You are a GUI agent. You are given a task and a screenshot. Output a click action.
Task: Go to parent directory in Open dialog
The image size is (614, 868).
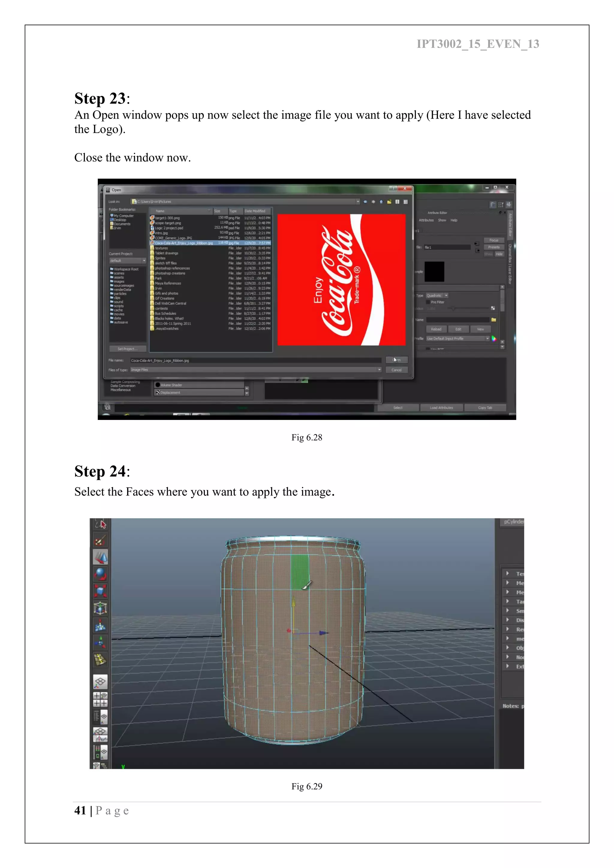(x=381, y=202)
